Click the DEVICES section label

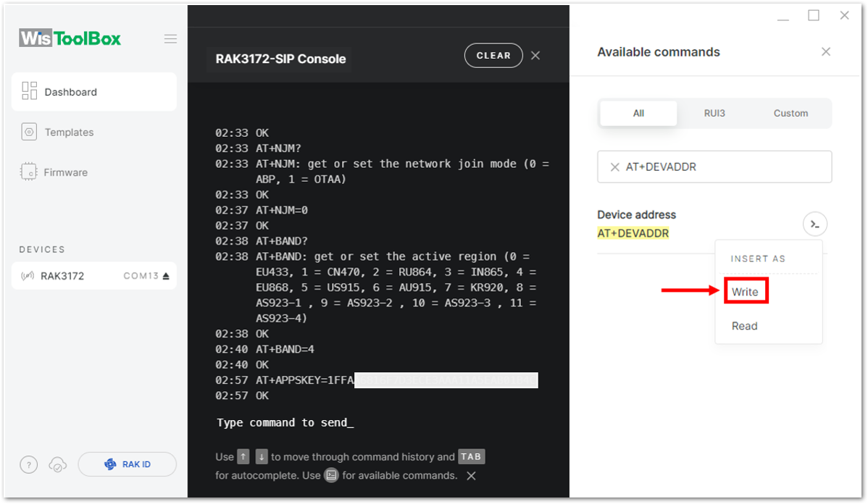(42, 250)
